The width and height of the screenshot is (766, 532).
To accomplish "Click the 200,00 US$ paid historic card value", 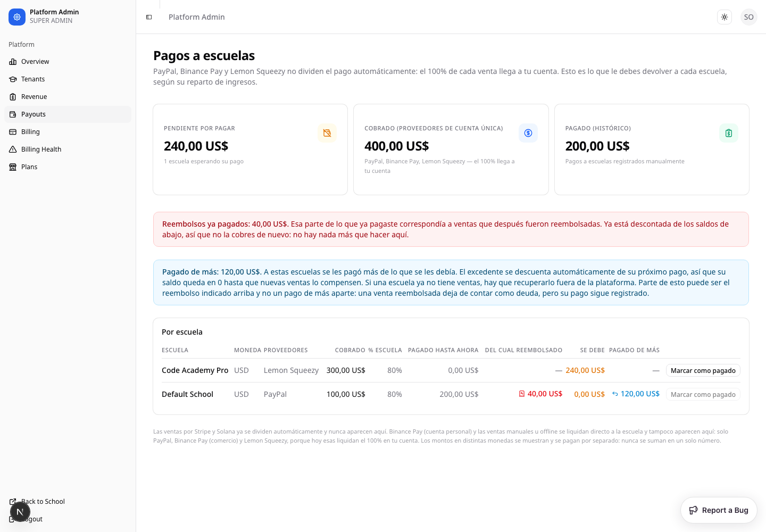I will click(x=597, y=146).
